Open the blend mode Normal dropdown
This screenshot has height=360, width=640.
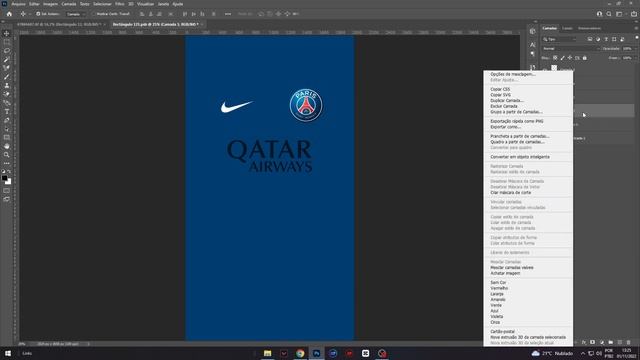pos(571,49)
